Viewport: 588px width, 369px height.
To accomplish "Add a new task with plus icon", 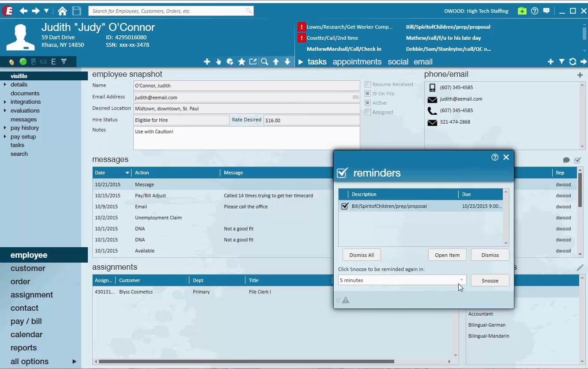I will pos(550,62).
